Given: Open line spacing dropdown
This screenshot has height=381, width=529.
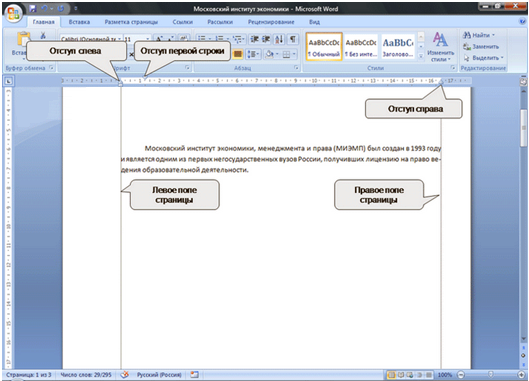Looking at the screenshot, I should click(x=253, y=54).
